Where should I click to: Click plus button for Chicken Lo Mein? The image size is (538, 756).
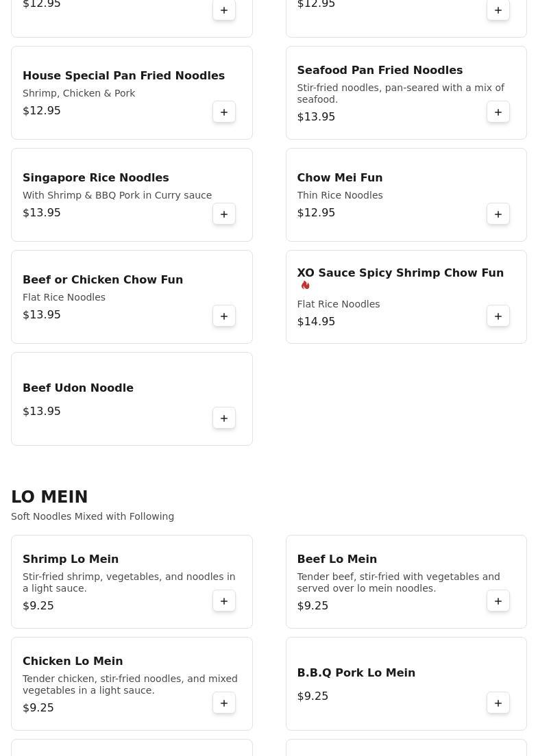224,703
